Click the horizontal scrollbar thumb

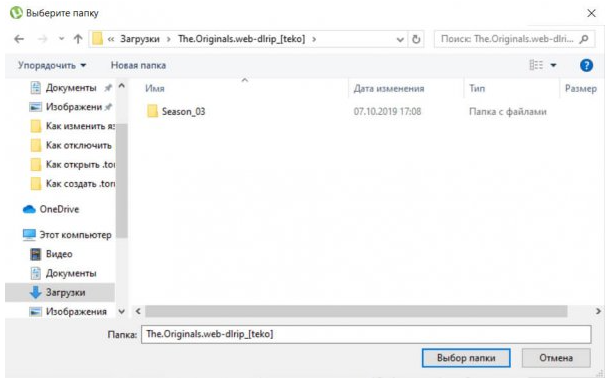click(x=356, y=311)
